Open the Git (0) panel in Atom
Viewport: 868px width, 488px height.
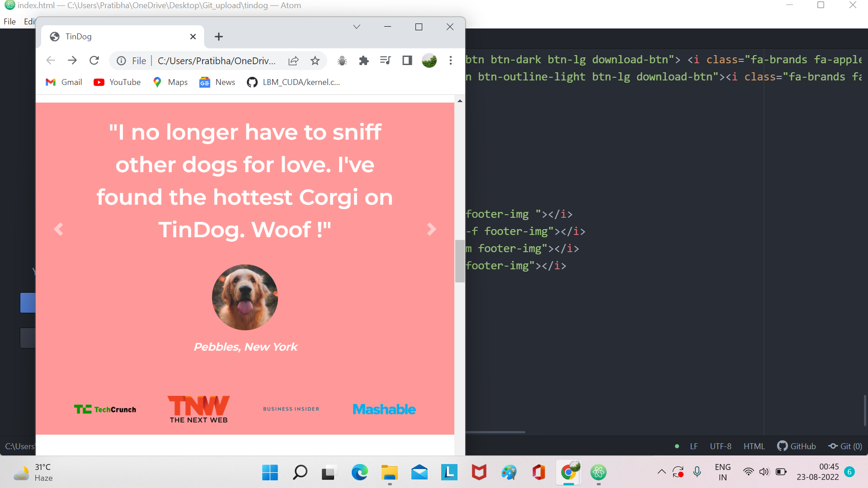pyautogui.click(x=845, y=446)
